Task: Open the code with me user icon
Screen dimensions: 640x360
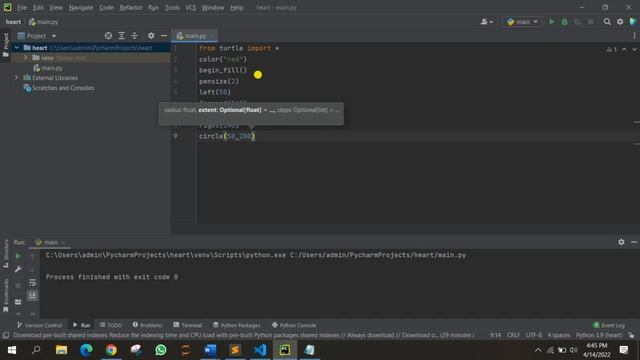Action: point(486,22)
